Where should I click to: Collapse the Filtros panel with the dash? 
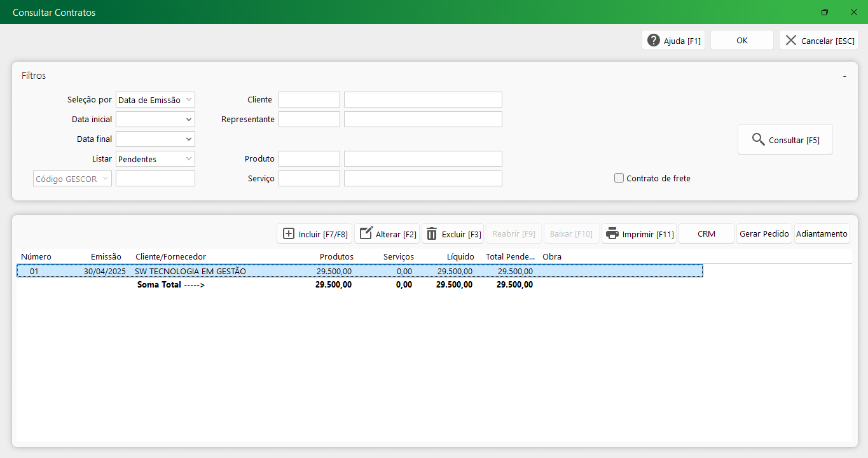click(844, 76)
